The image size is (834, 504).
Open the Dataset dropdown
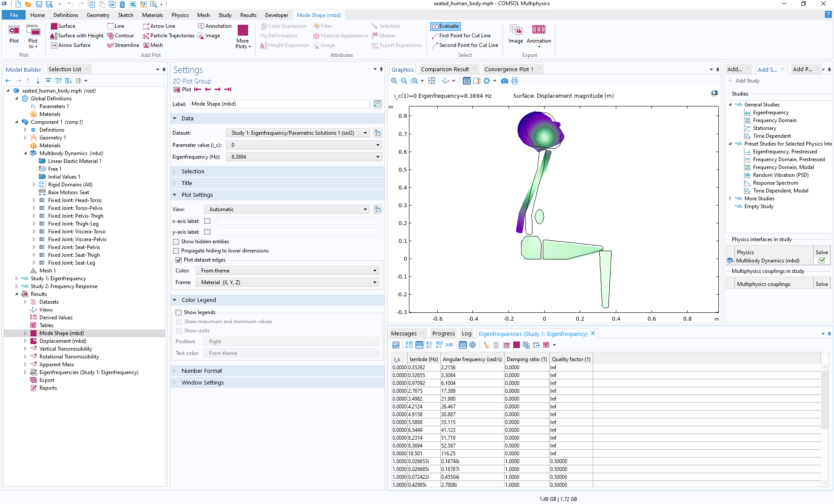point(298,133)
